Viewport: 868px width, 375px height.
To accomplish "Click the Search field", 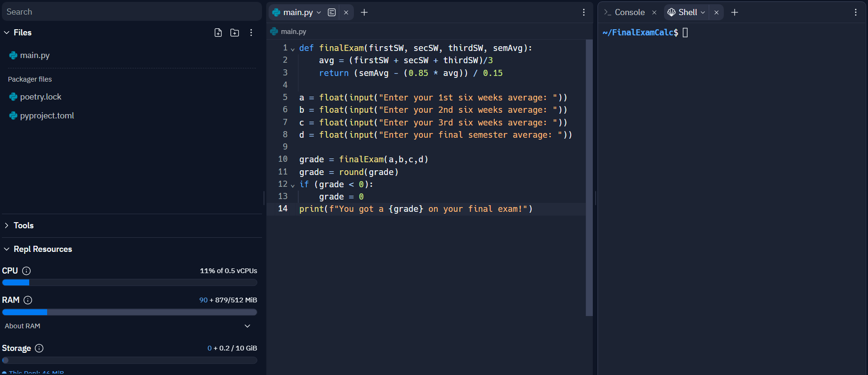I will click(x=131, y=12).
